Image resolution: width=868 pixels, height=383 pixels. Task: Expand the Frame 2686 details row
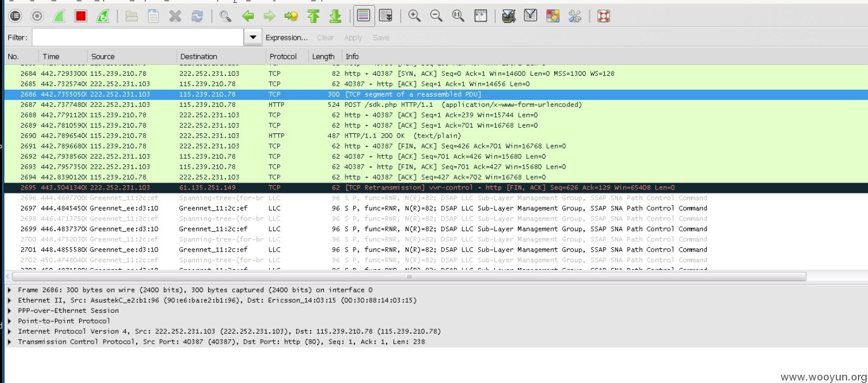tap(9, 289)
